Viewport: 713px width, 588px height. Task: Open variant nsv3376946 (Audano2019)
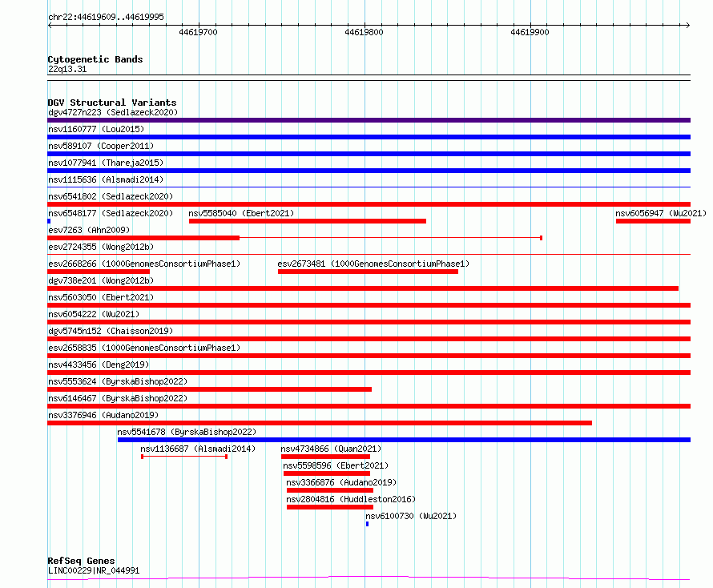(103, 415)
